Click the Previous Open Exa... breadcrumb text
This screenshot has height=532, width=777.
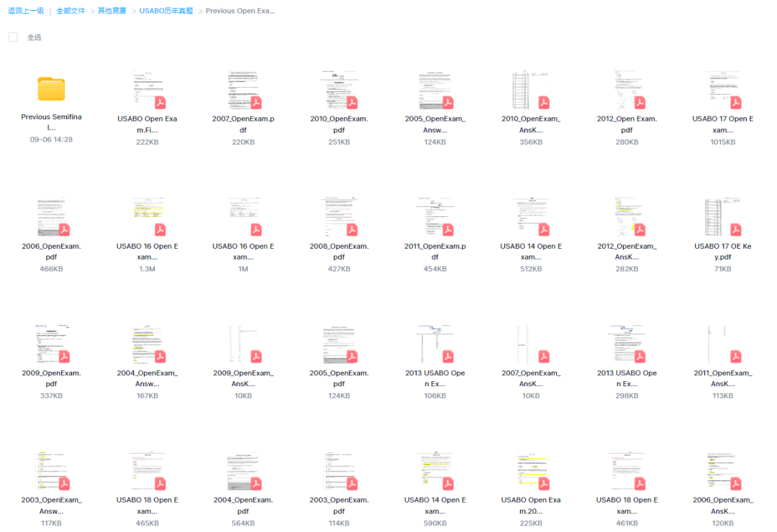(x=240, y=11)
